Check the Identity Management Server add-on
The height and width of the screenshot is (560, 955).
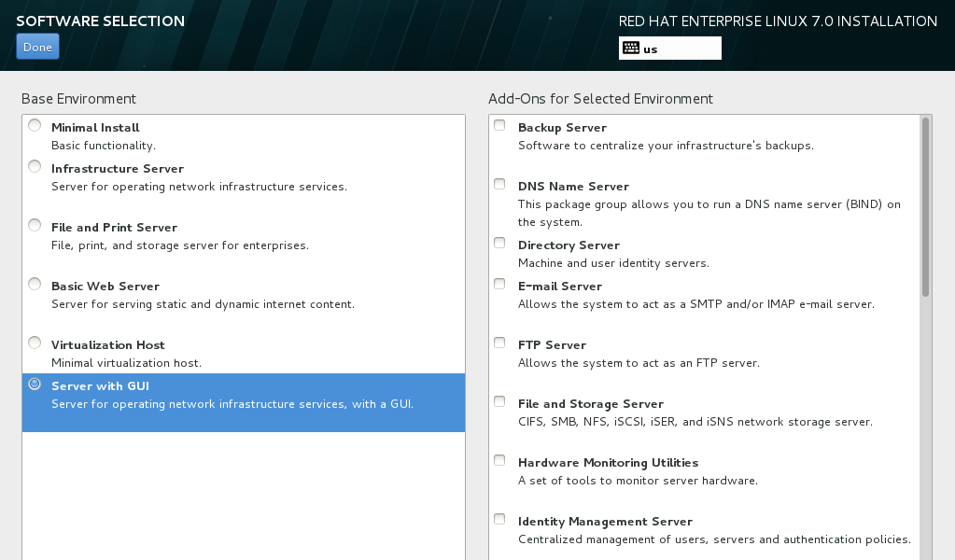click(x=499, y=519)
